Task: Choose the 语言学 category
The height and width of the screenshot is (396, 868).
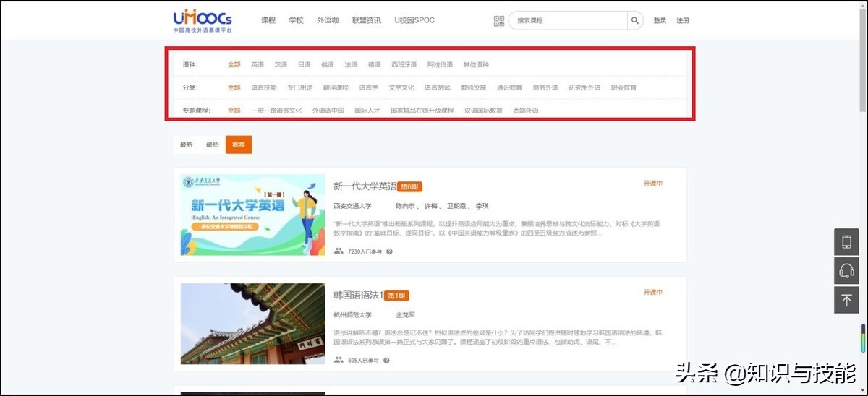Action: tap(368, 88)
